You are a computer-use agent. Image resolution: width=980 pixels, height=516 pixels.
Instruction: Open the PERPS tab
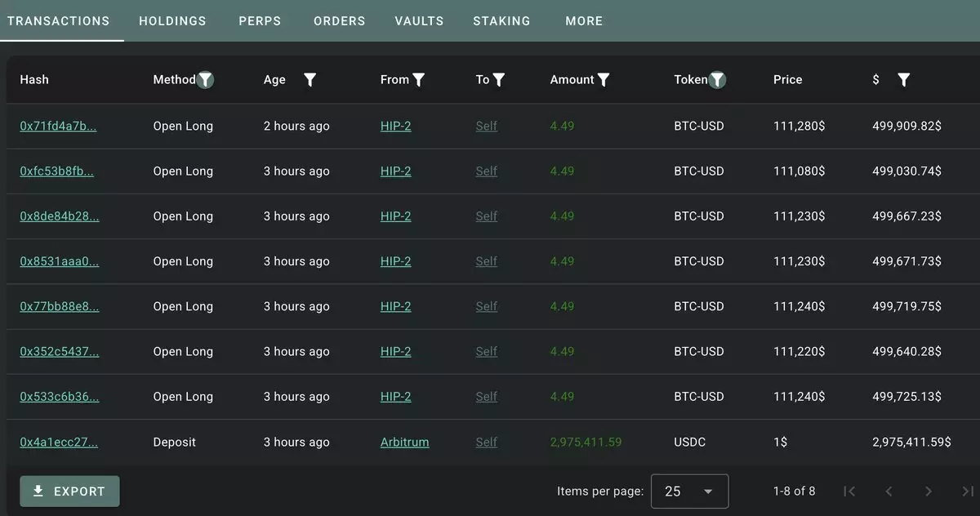click(260, 20)
